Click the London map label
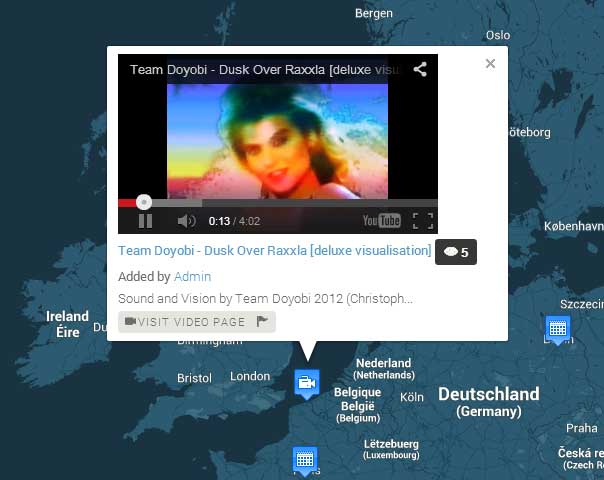604x480 pixels. coord(250,376)
